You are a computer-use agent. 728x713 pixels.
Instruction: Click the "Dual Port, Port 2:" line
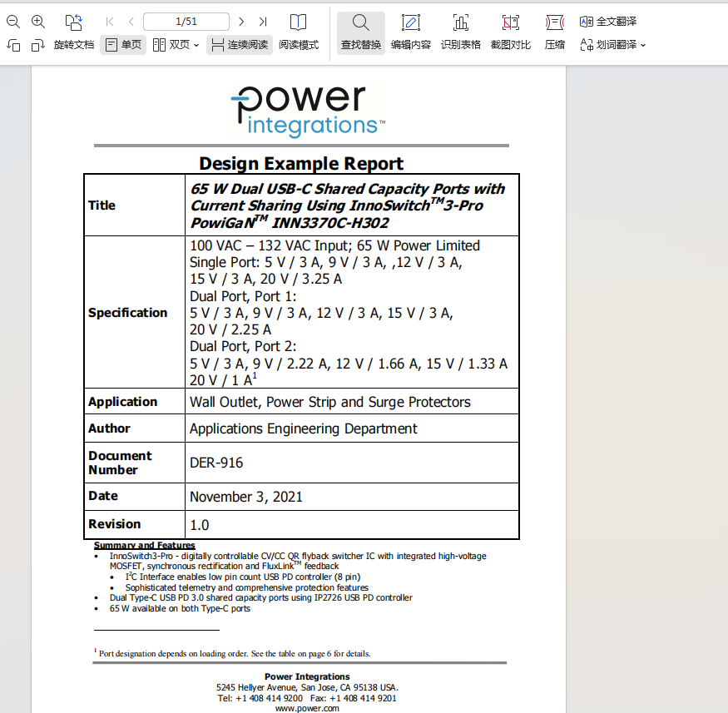243,346
